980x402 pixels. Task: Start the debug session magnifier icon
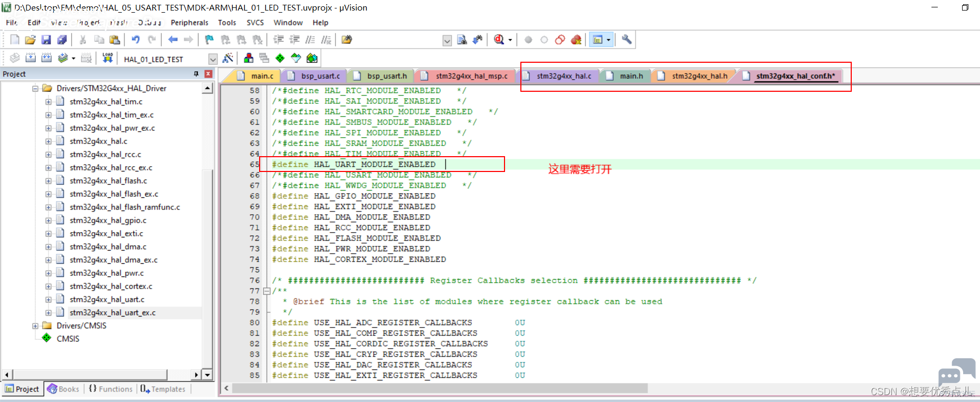click(499, 40)
